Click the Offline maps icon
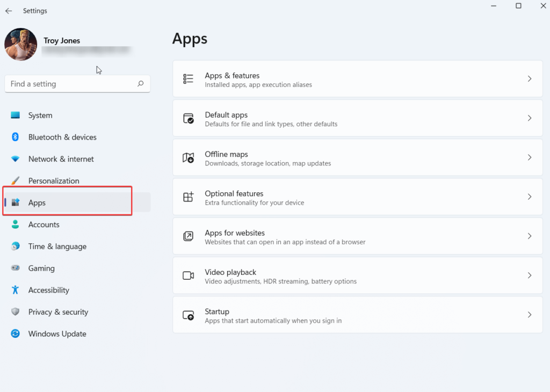550x392 pixels. pos(189,157)
